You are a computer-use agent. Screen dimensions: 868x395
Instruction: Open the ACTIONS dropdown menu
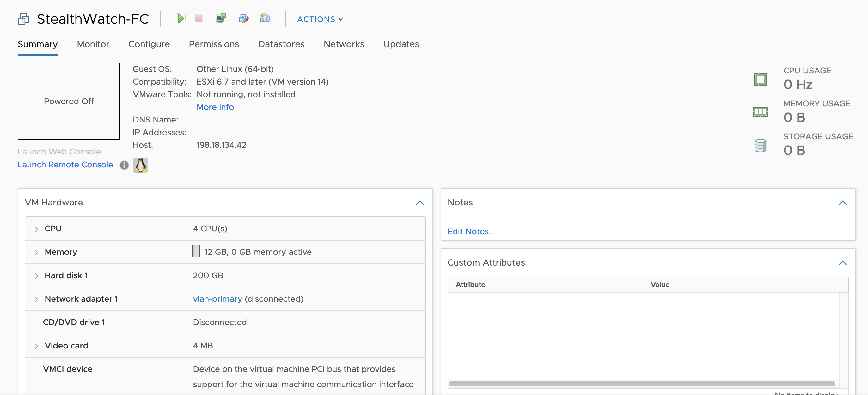[320, 19]
